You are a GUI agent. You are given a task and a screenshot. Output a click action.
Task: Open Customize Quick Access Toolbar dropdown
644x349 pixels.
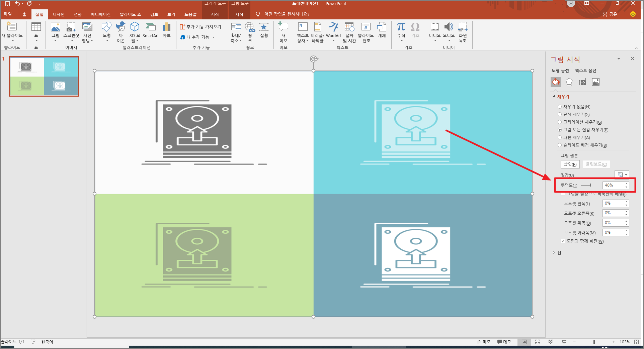click(x=39, y=4)
